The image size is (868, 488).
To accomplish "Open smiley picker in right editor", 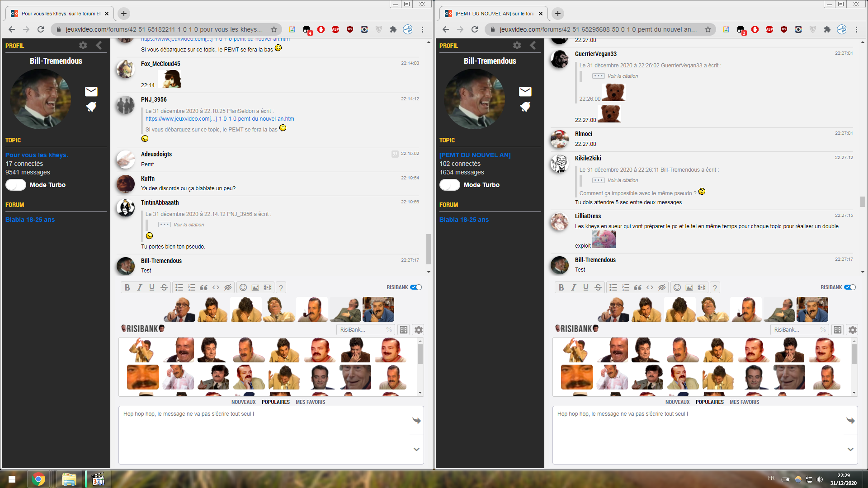I will tap(677, 287).
